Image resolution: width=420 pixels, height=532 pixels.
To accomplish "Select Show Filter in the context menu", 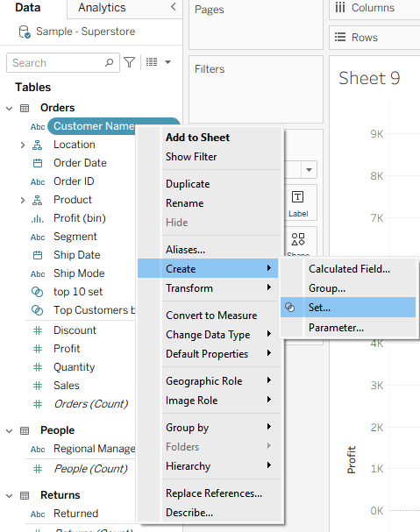I will coord(208,157).
